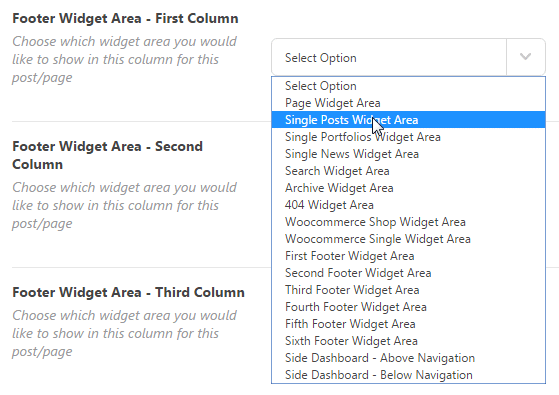
Task: Choose Side Dashboard - Below Navigation
Action: tap(408, 375)
